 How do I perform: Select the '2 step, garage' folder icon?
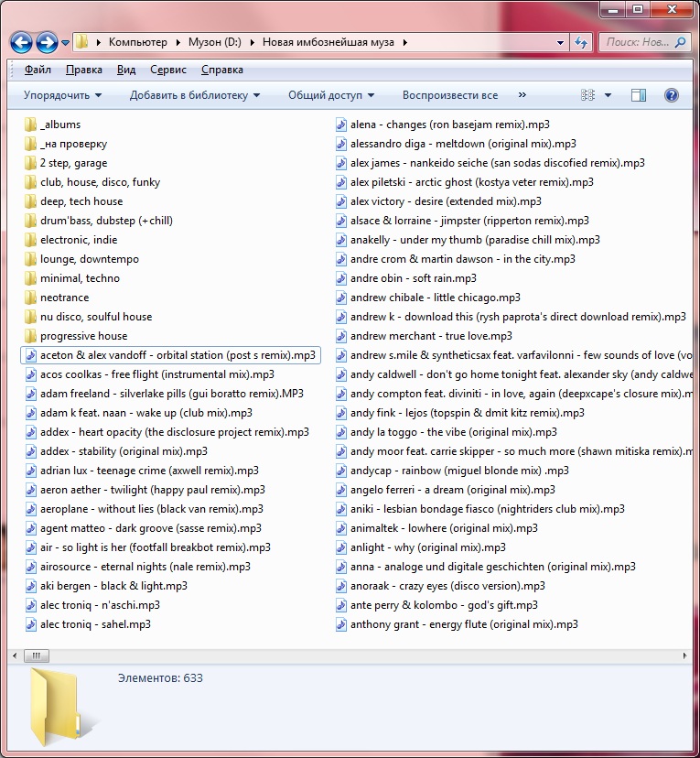(x=30, y=163)
